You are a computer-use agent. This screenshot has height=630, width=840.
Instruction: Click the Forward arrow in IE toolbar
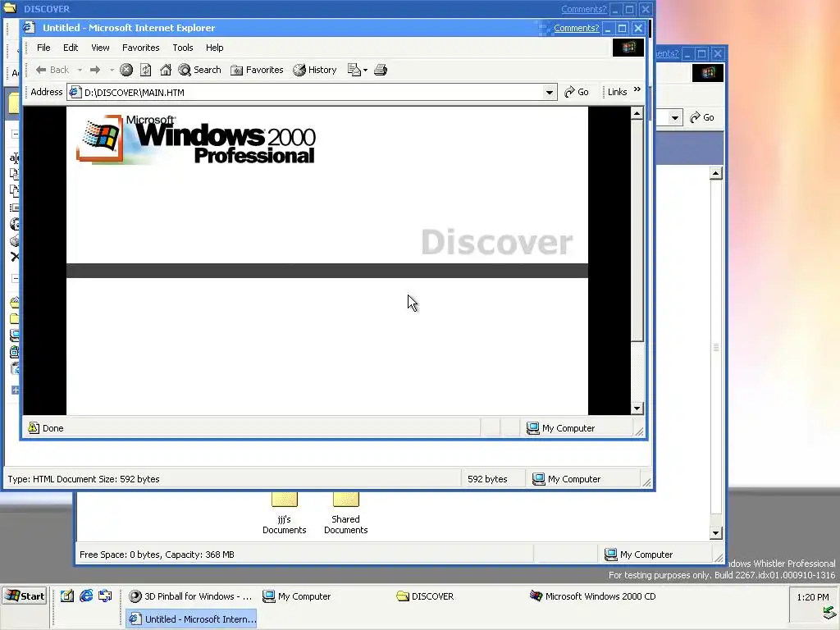95,70
